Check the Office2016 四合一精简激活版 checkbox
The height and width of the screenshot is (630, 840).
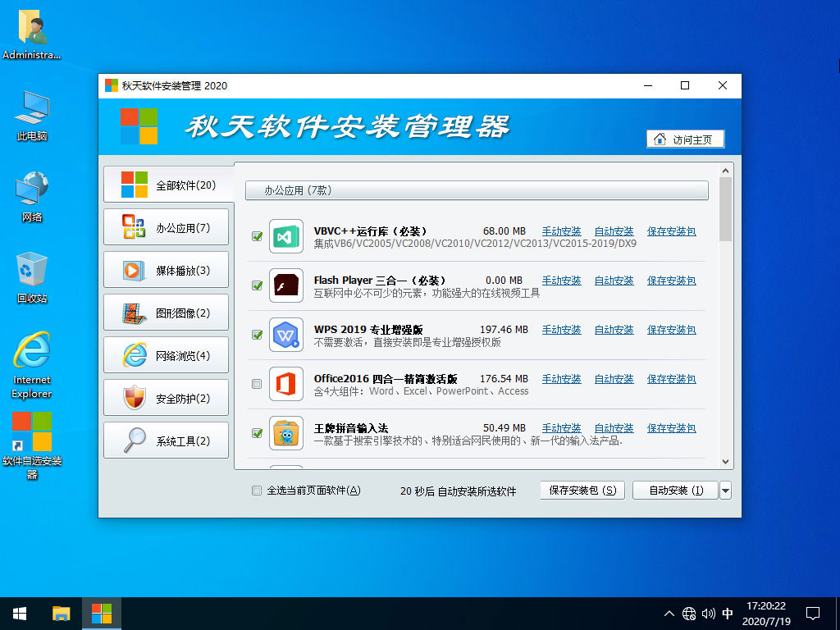[x=257, y=384]
